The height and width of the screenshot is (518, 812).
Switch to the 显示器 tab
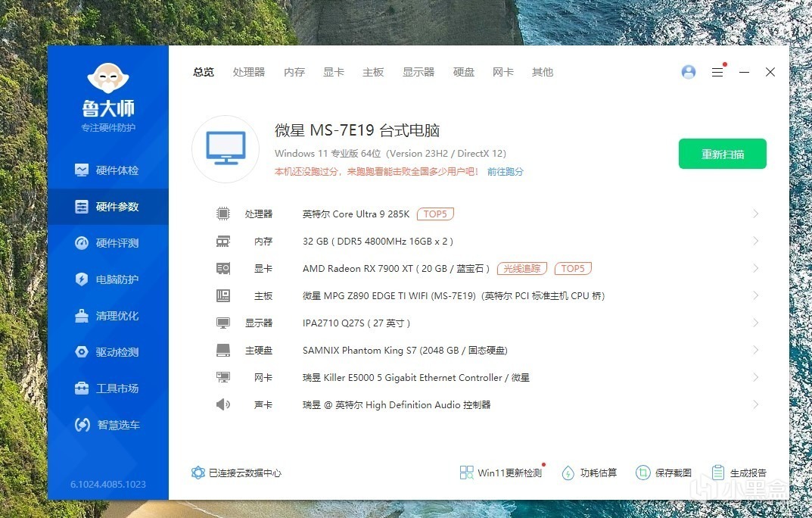(418, 72)
